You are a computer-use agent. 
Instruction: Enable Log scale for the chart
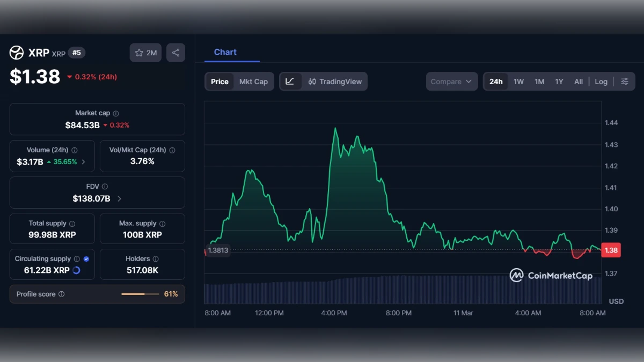click(601, 81)
